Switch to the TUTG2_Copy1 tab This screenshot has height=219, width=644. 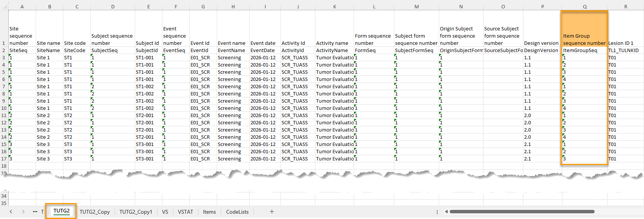(135, 212)
